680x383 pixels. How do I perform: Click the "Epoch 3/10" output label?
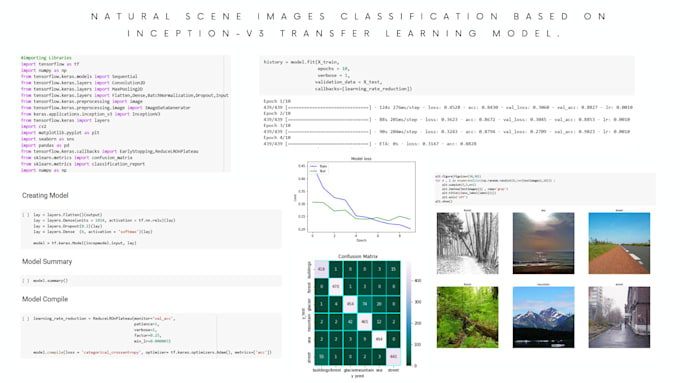[277, 125]
